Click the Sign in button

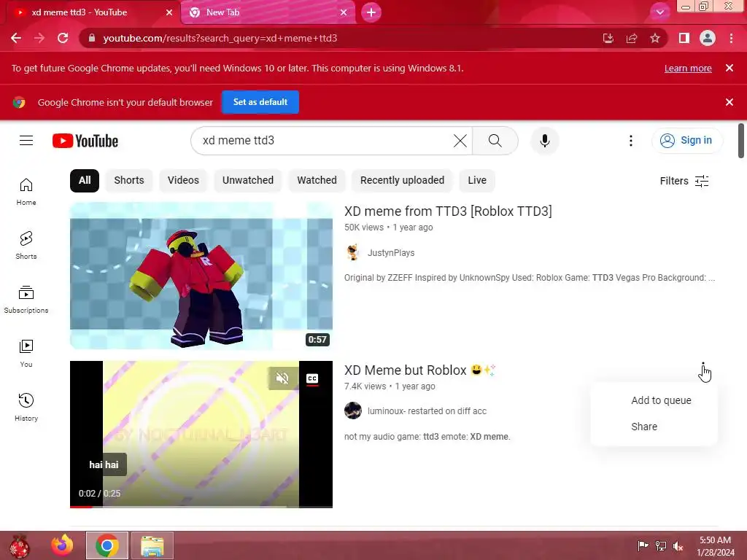687,141
